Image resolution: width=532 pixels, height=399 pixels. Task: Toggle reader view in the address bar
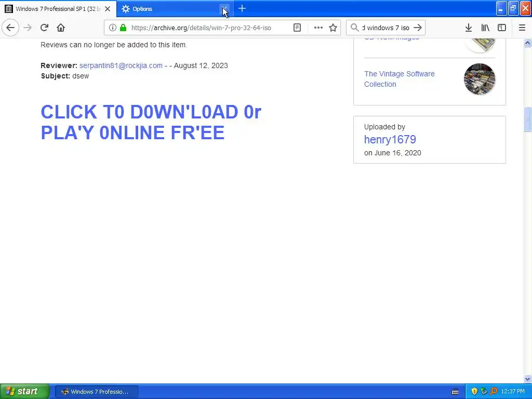click(x=297, y=28)
